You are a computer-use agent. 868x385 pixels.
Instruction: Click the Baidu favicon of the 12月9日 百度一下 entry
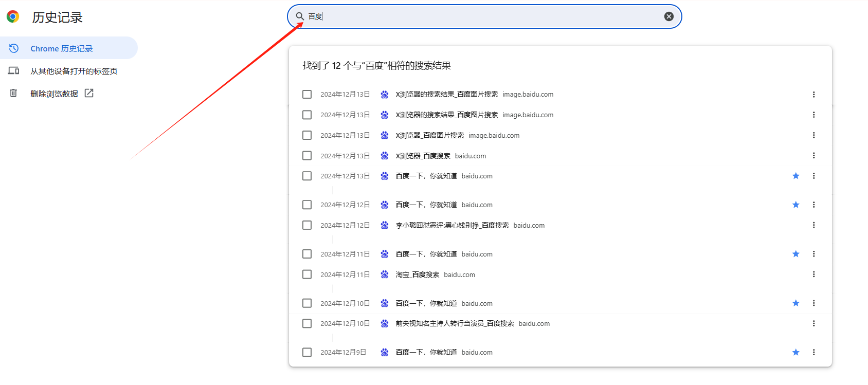(x=385, y=352)
